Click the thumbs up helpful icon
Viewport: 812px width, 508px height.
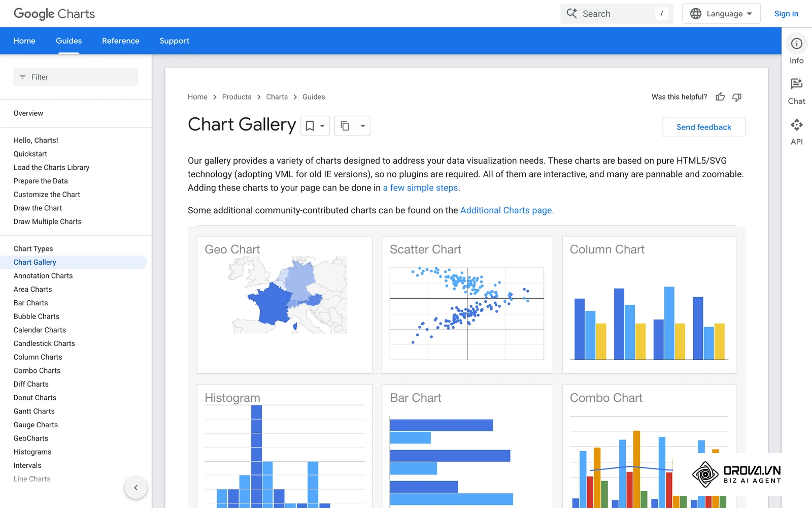[x=720, y=97]
